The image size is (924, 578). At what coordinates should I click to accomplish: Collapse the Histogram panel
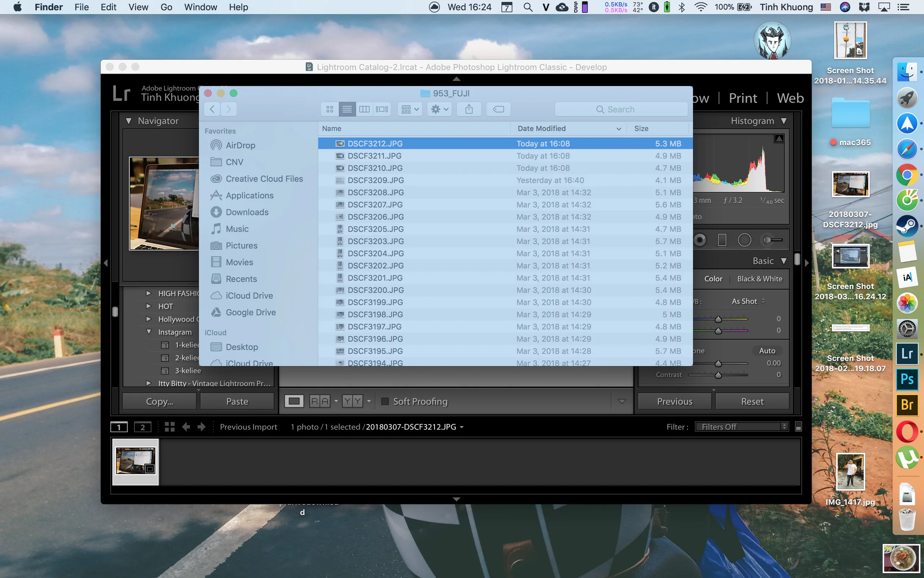(x=784, y=121)
